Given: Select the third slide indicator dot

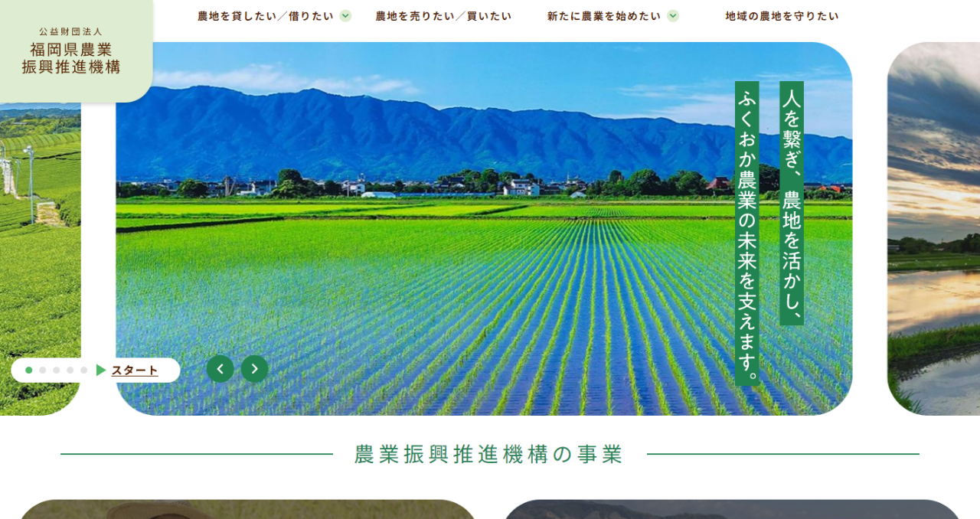Looking at the screenshot, I should (x=57, y=370).
